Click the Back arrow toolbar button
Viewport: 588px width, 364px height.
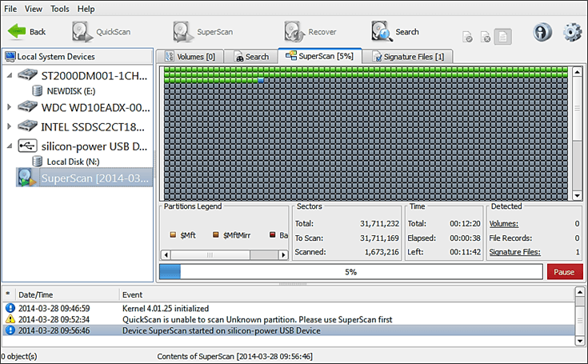pos(27,32)
